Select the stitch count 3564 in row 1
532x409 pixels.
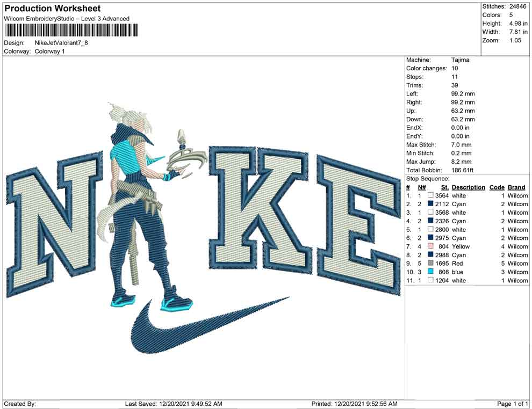[x=442, y=196]
